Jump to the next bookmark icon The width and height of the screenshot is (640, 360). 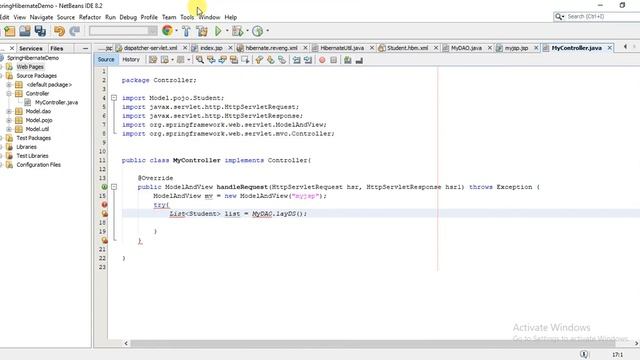tap(271, 60)
